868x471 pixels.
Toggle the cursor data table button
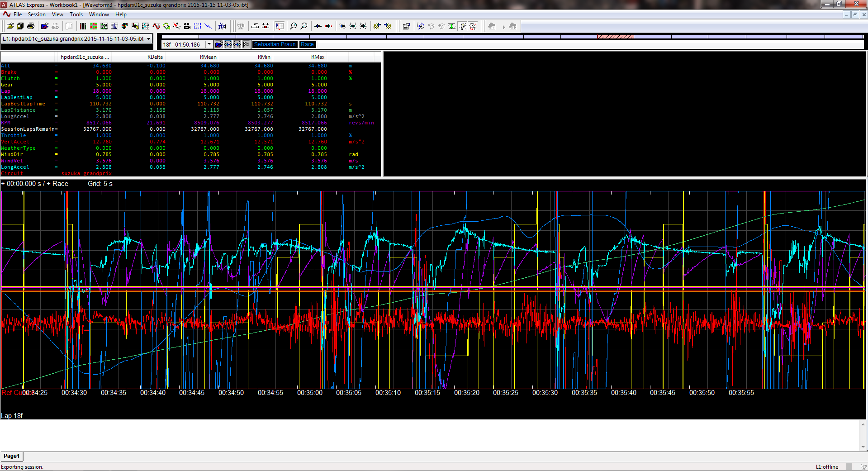pos(280,26)
